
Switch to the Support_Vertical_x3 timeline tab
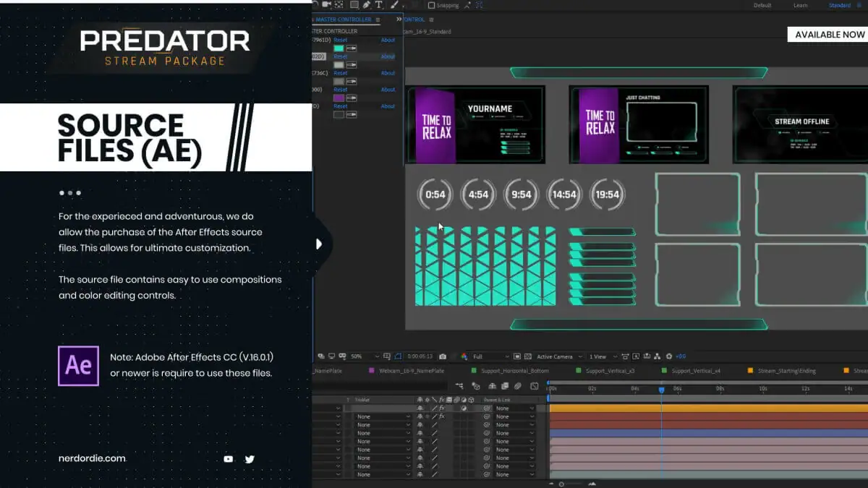coord(610,371)
